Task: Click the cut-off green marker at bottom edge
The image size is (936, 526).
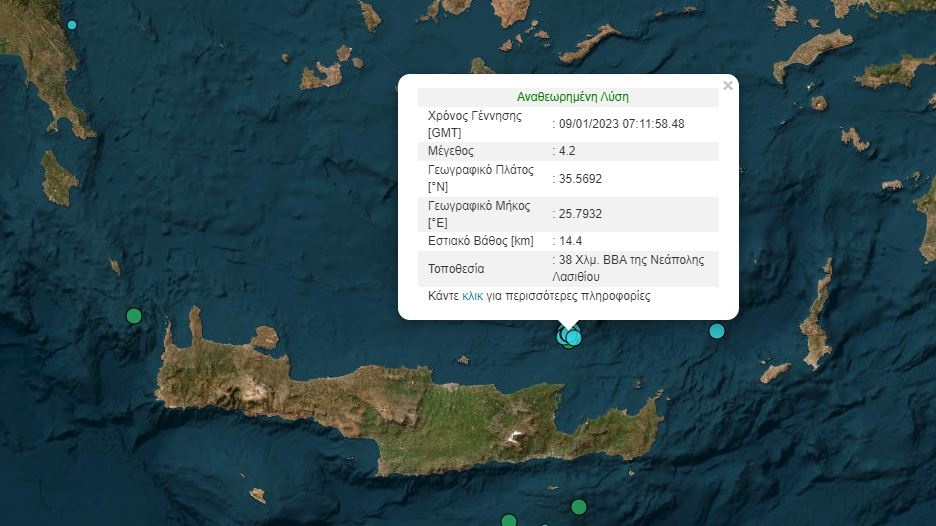Action: [x=509, y=521]
